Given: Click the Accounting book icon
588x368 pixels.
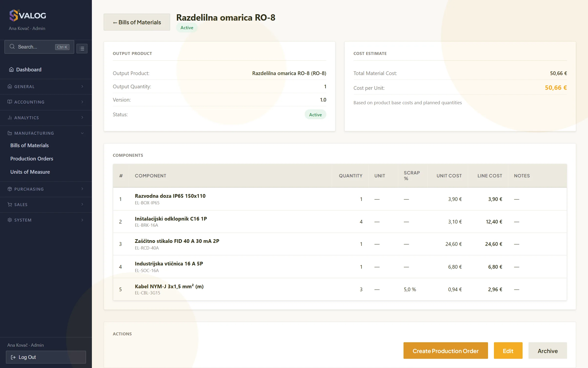Looking at the screenshot, I should coord(10,102).
